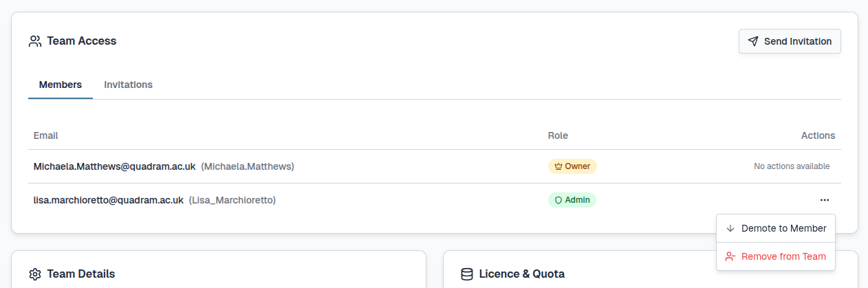Select lisa.marchioretto@quadram.ac.uk email

[x=109, y=200]
